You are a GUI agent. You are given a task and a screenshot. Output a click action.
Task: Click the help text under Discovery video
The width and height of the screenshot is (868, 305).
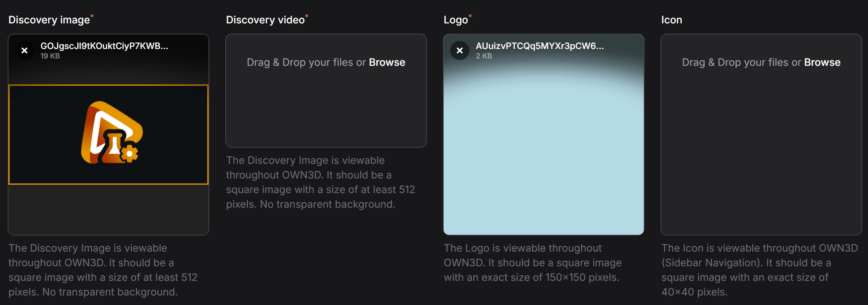320,182
